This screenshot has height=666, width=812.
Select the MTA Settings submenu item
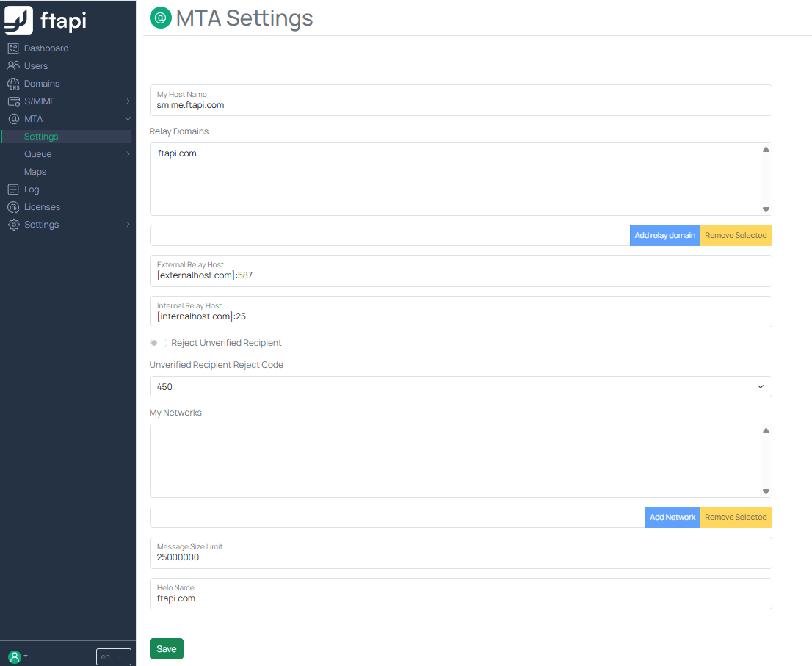point(41,137)
